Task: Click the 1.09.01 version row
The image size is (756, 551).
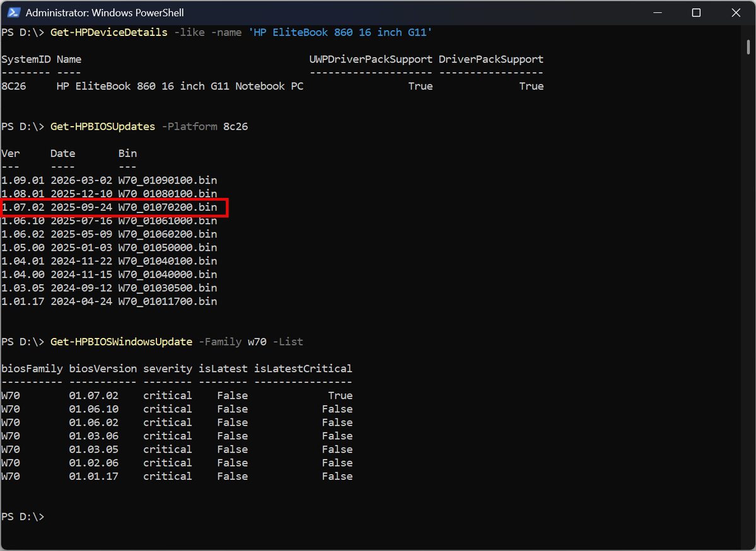Action: point(109,180)
